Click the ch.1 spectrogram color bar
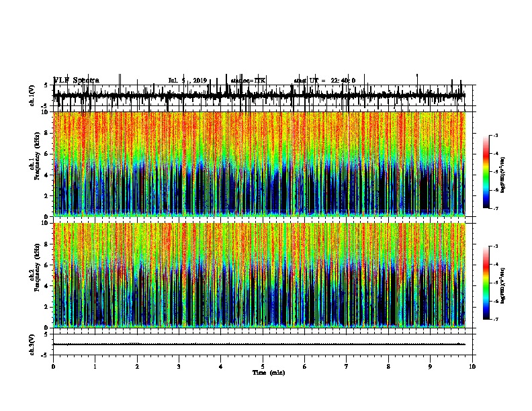 [486, 172]
